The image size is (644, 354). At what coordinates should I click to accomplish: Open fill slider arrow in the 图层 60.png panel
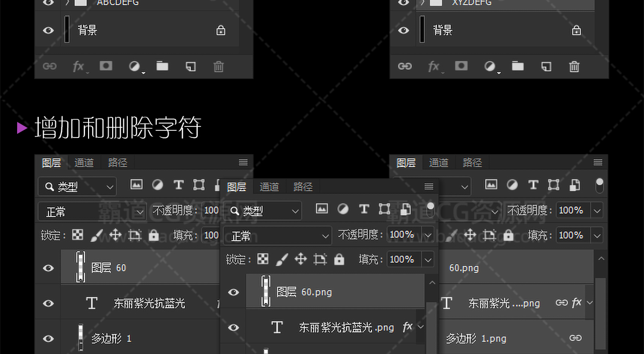428,259
